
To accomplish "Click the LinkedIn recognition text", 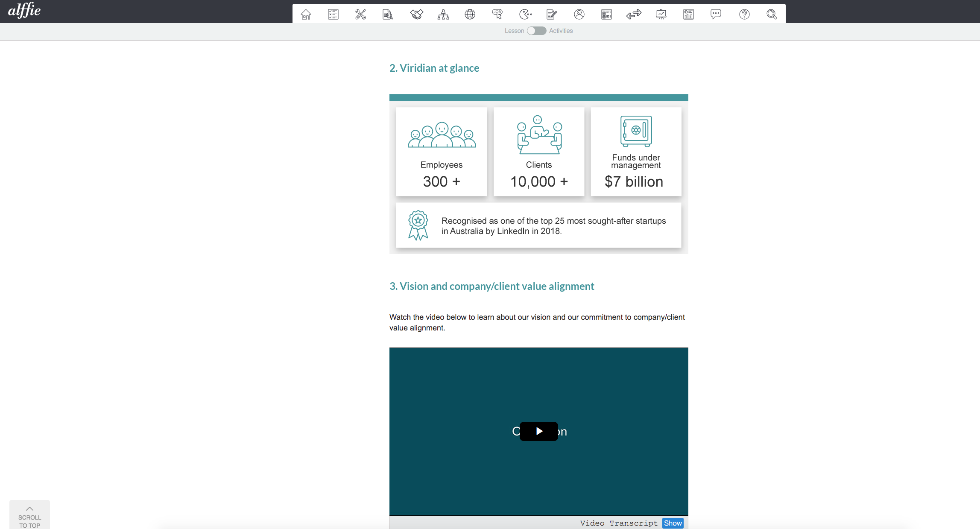I will 553,226.
